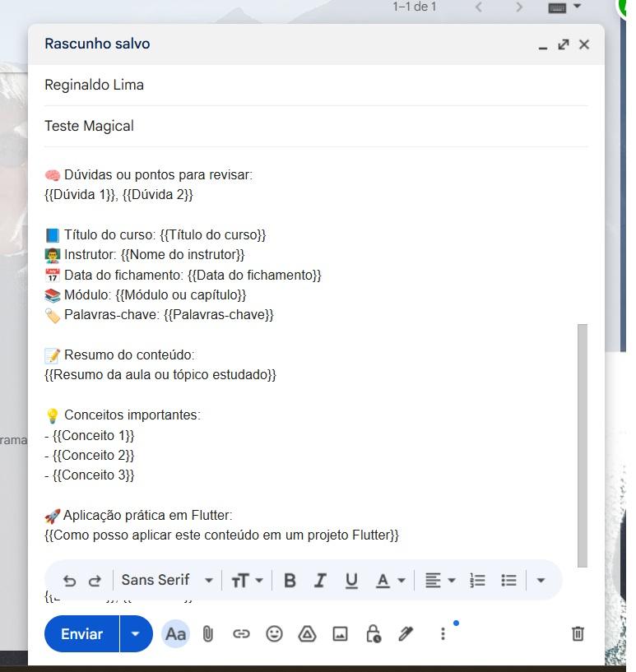This screenshot has width=636, height=672.
Task: Close the compose window
Action: coord(584,44)
